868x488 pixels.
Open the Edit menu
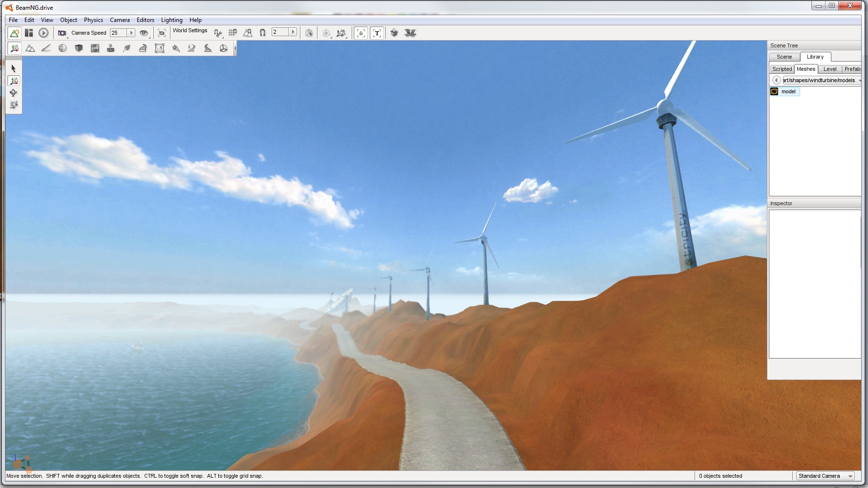point(29,20)
